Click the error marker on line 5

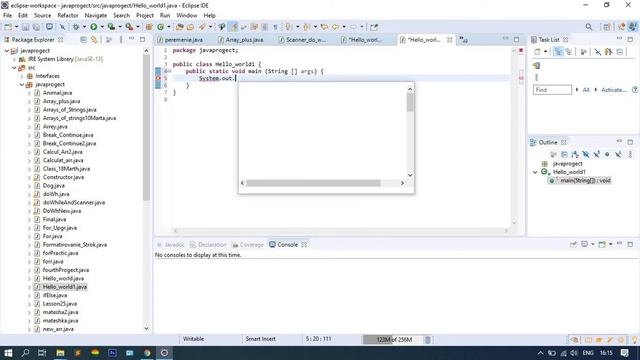158,78
